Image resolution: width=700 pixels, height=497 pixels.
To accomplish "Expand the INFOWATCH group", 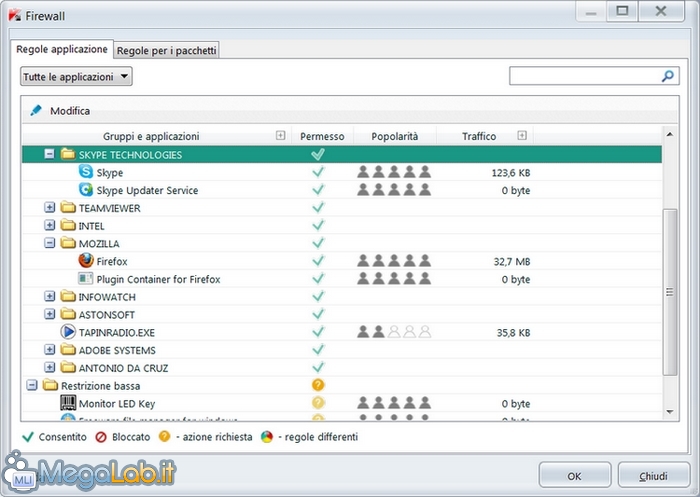I will click(x=50, y=296).
